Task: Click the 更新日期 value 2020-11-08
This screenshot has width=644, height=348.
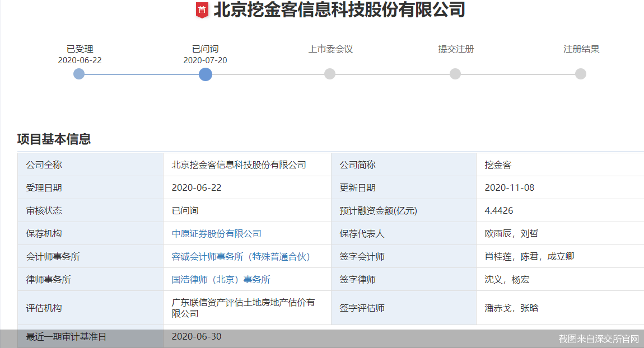Action: tap(509, 187)
